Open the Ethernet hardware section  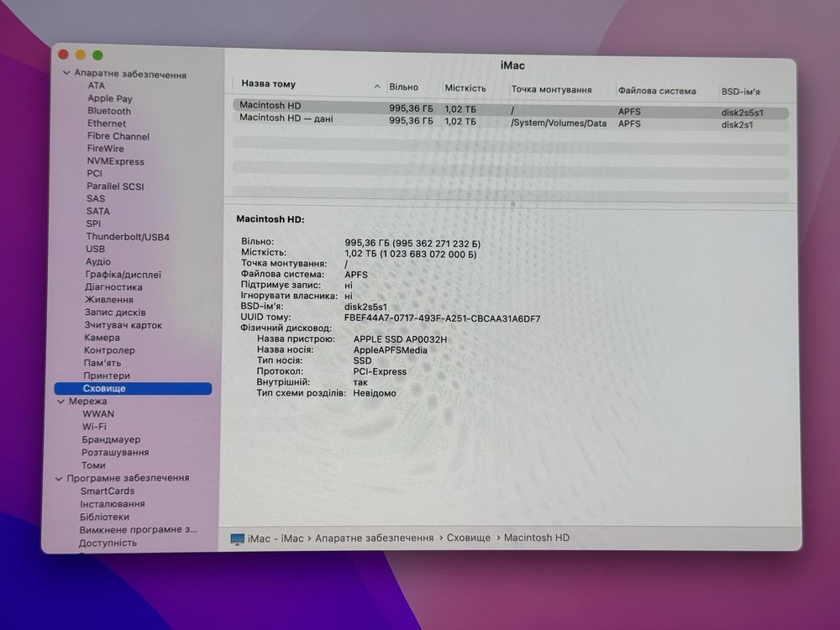(107, 123)
